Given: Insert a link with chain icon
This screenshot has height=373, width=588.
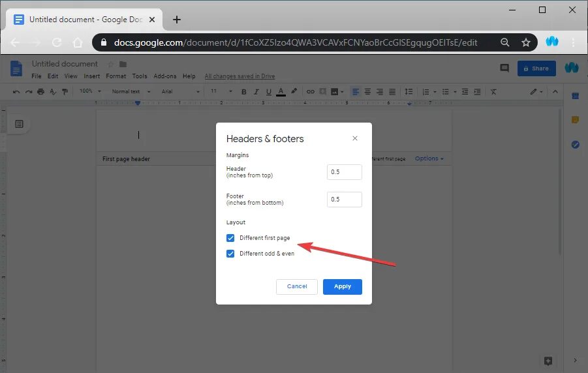Looking at the screenshot, I should (x=311, y=92).
